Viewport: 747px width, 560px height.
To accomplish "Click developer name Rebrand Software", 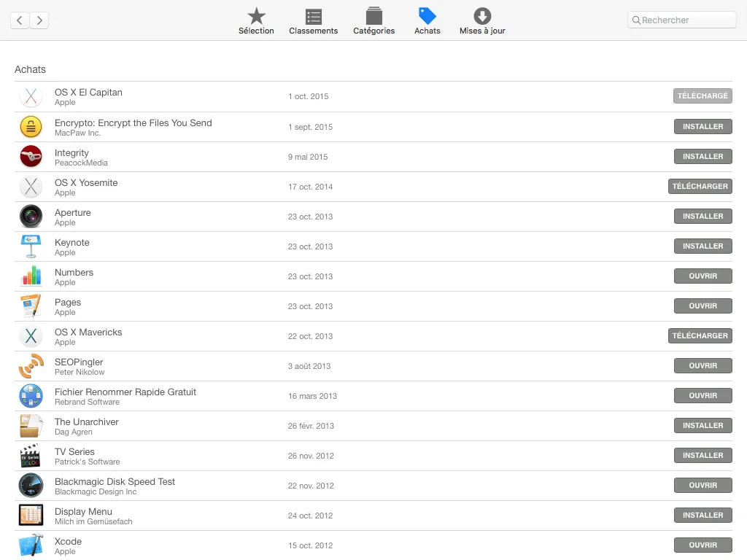I will click(87, 402).
